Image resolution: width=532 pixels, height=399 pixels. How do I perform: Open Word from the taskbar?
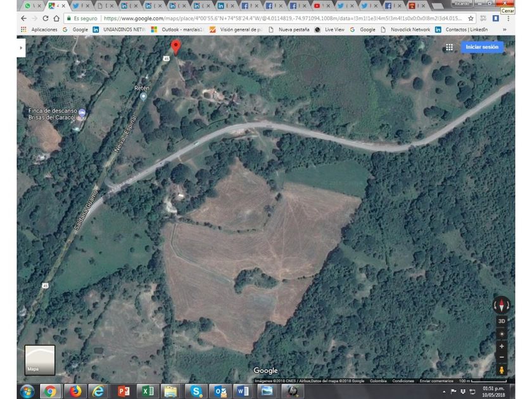tap(243, 391)
